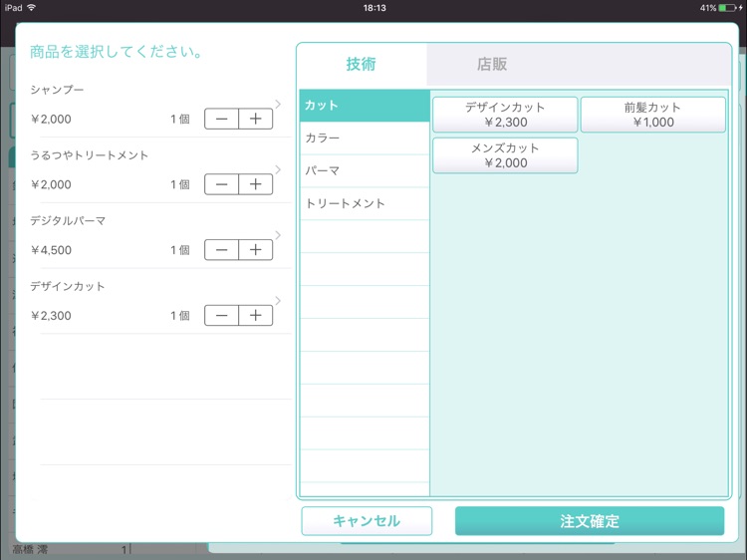Image resolution: width=747 pixels, height=560 pixels.
Task: Tap the 商品を選択してください heading
Action: pos(117,52)
